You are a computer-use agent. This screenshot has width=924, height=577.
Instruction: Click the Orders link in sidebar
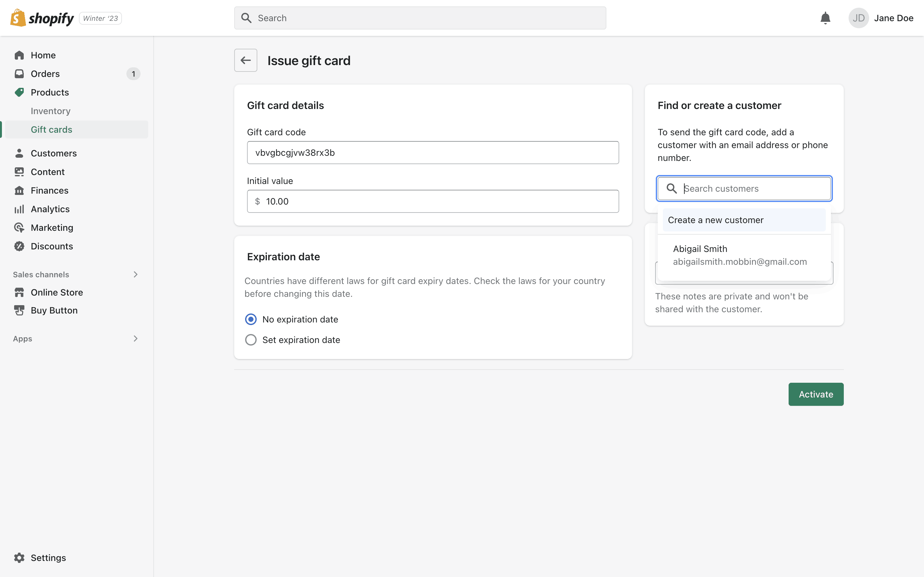coord(45,74)
